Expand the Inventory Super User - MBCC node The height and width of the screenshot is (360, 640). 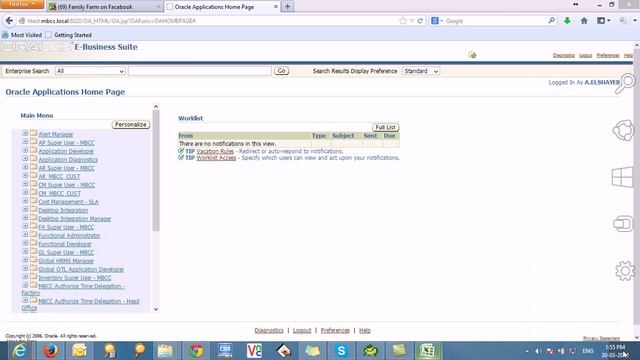[25, 277]
